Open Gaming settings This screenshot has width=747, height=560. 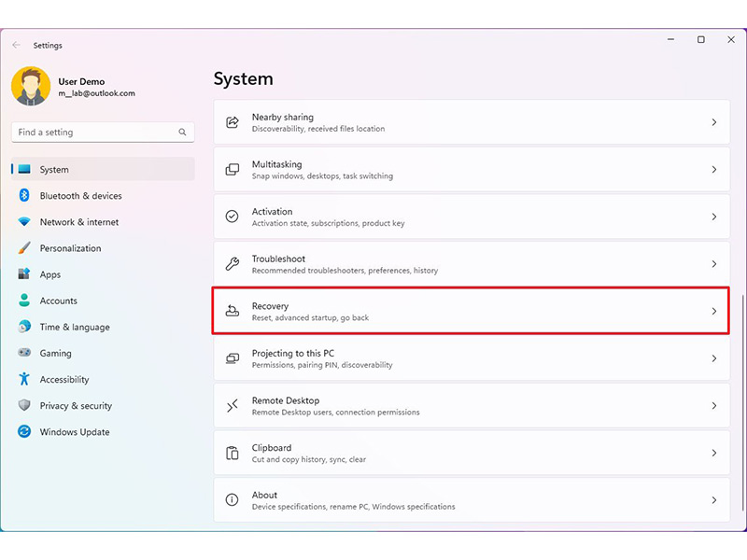click(x=103, y=353)
